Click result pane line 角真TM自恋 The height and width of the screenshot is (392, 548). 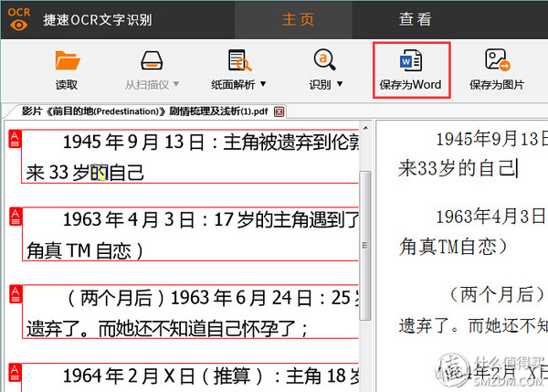click(x=453, y=247)
